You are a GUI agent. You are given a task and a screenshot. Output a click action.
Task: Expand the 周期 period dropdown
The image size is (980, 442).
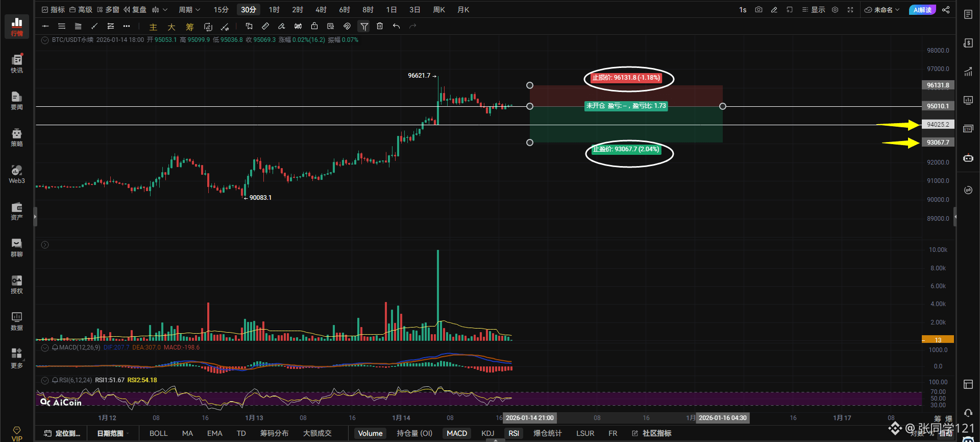click(189, 10)
